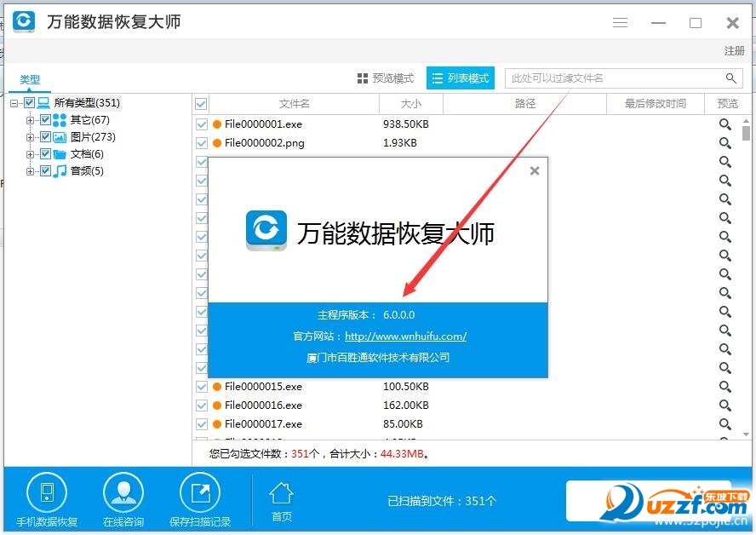Sort by 最后修改时间 column header

(656, 104)
